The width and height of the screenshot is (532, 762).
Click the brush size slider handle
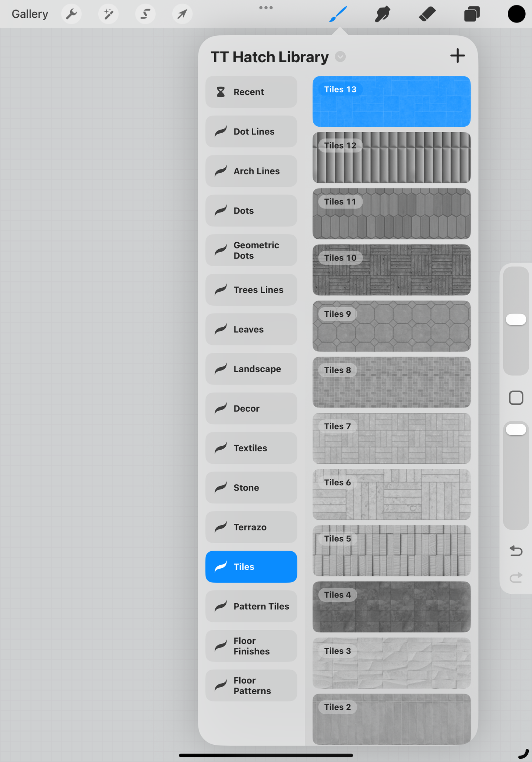[516, 319]
